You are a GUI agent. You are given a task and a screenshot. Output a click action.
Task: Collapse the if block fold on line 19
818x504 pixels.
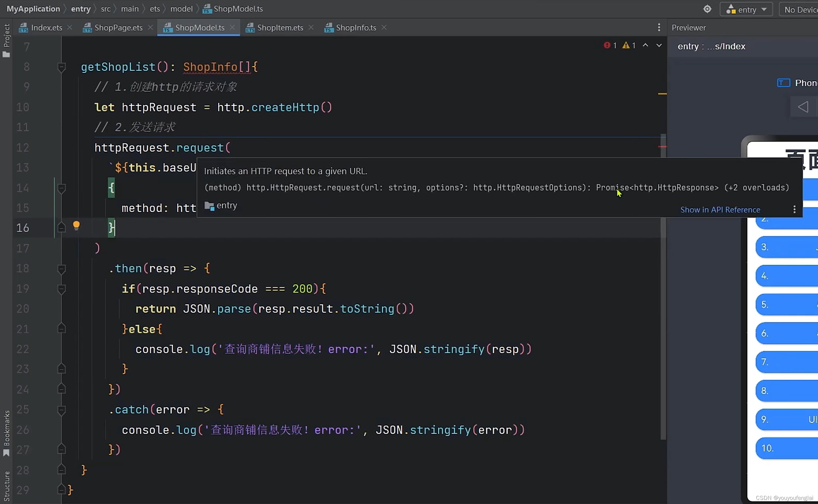(61, 289)
